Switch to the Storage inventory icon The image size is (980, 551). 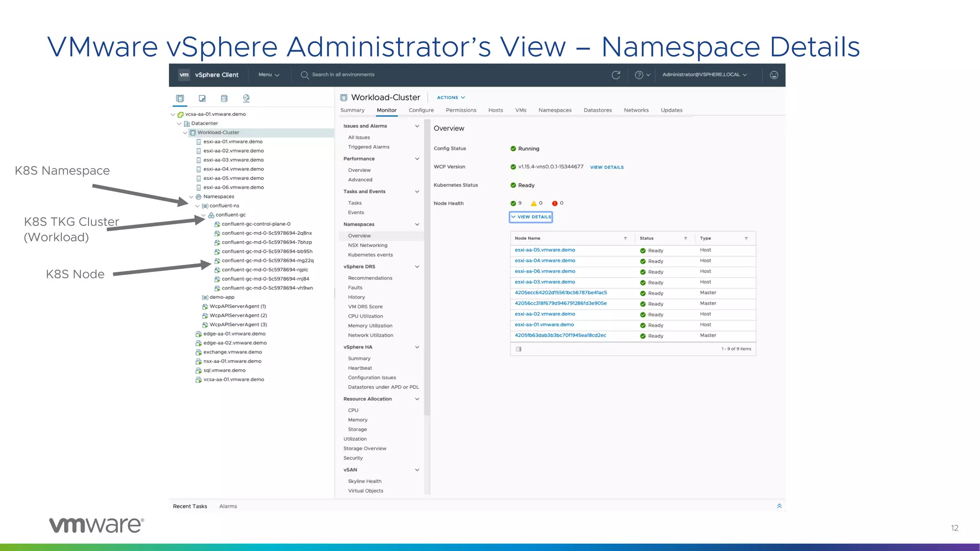[224, 99]
